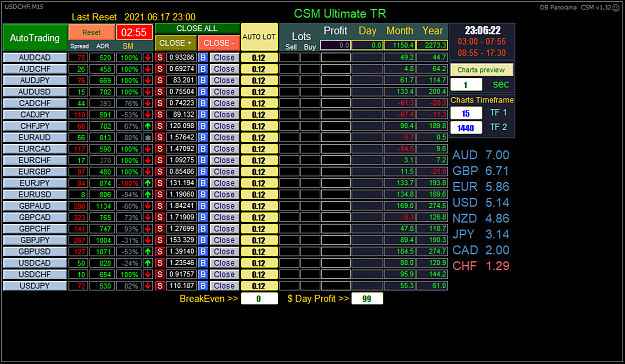This screenshot has width=625, height=364.
Task: Click Close button in EURUSD row
Action: click(224, 195)
